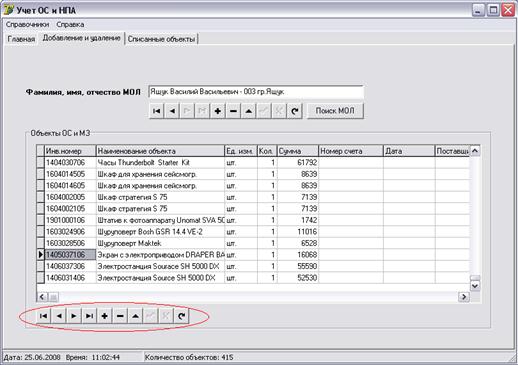518x365 pixels.
Task: Select the Штатив к фотоаппарату Unomat cell
Action: pos(160,220)
